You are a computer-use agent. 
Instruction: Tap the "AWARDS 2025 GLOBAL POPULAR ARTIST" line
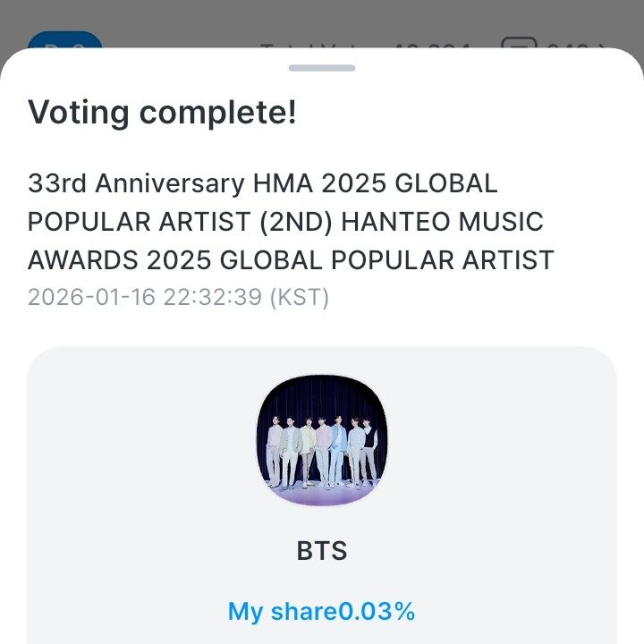[291, 260]
